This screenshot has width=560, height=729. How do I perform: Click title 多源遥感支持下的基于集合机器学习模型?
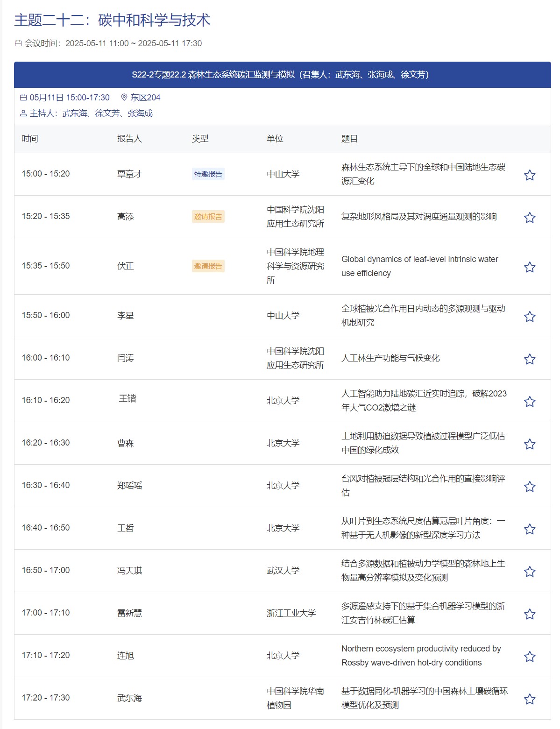pos(423,613)
